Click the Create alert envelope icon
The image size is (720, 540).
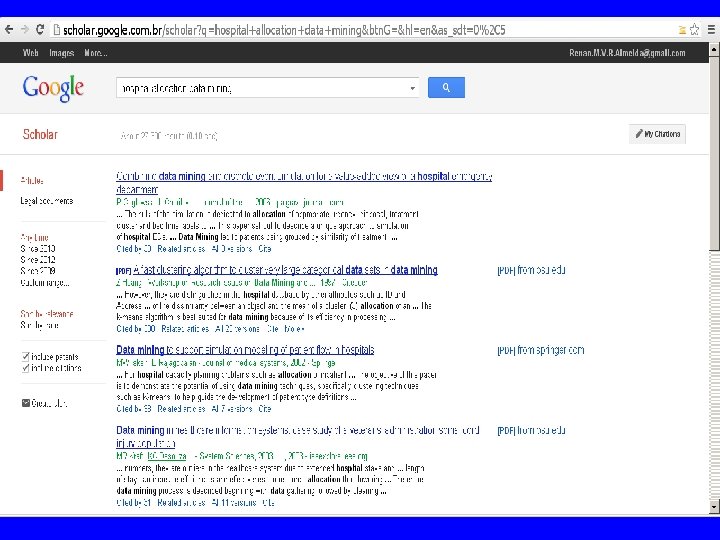pos(26,403)
